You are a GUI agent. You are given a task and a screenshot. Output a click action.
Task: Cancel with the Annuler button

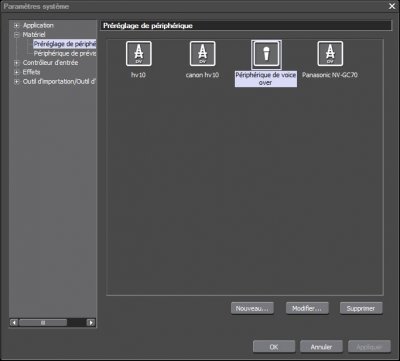pyautogui.click(x=321, y=347)
